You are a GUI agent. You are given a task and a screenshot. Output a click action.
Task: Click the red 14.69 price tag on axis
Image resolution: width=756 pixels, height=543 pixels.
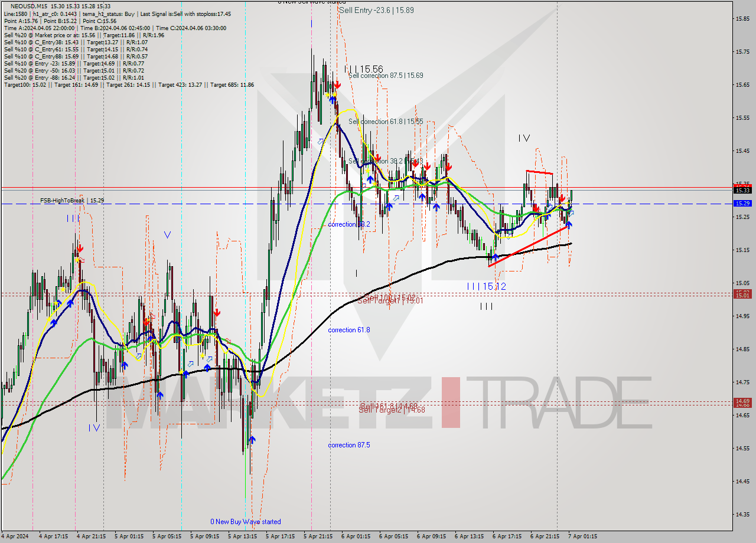tap(742, 402)
